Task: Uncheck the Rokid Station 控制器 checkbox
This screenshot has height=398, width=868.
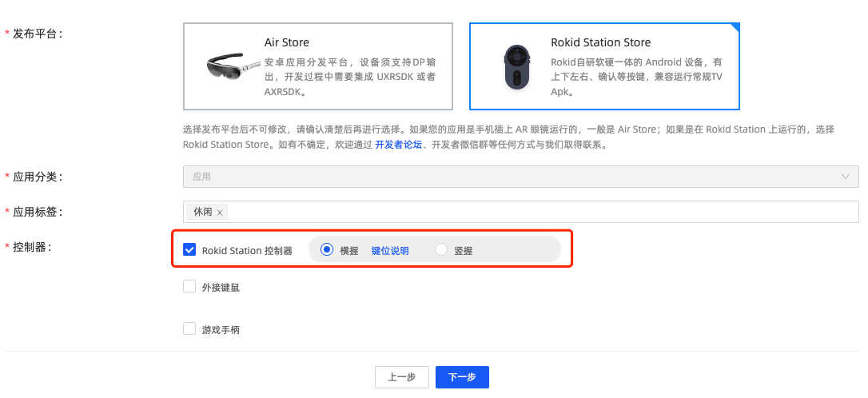Action: tap(189, 249)
